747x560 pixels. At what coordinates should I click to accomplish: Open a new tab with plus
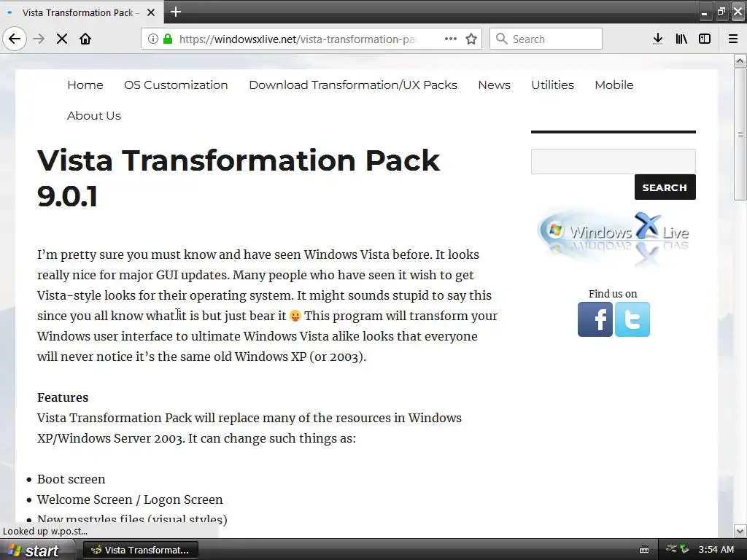click(x=176, y=12)
